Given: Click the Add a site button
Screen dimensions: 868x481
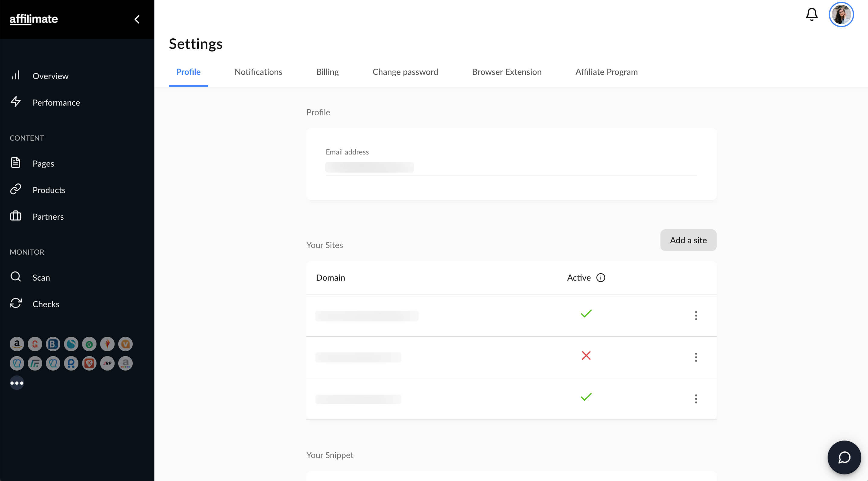Looking at the screenshot, I should [x=688, y=240].
